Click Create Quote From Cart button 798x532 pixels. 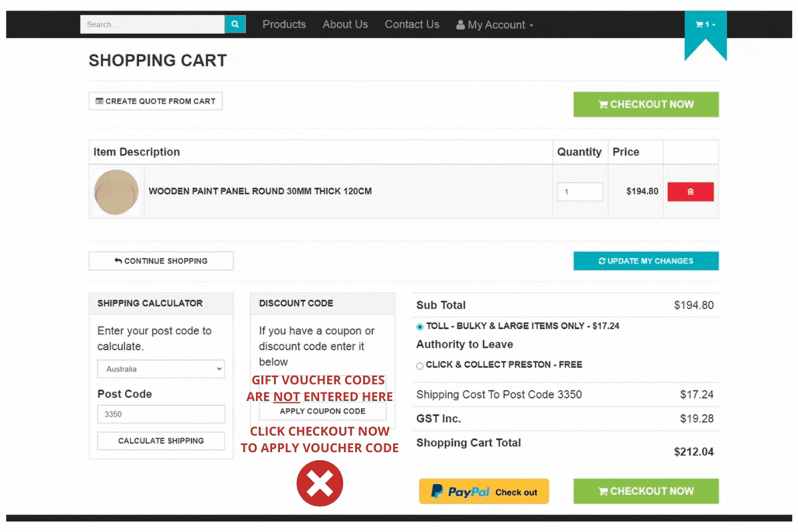(156, 101)
